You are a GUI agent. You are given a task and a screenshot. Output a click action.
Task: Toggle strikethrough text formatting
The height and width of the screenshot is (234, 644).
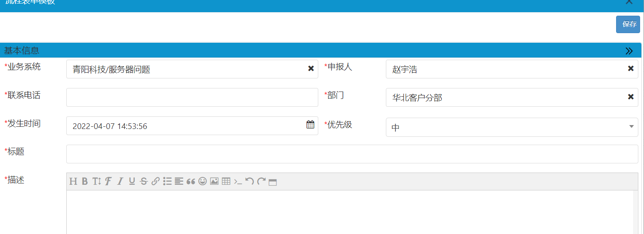point(144,181)
